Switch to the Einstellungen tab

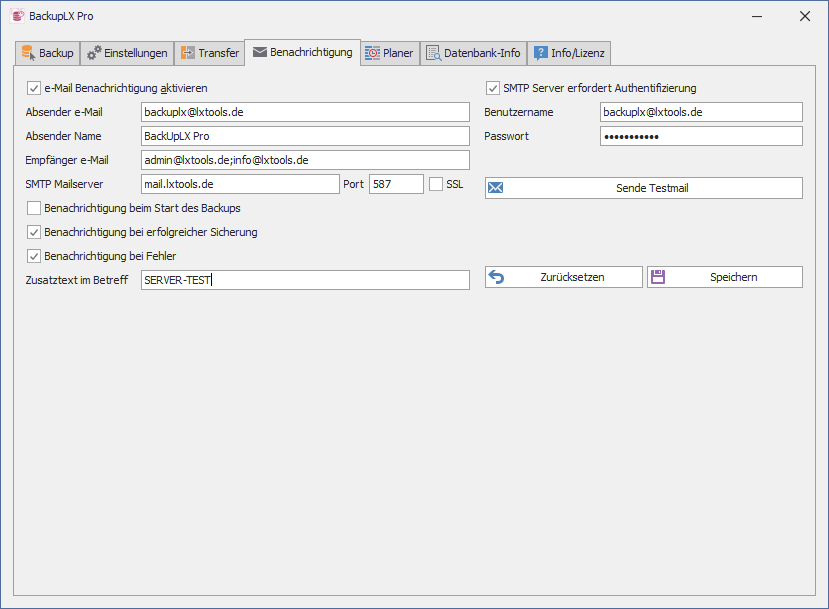coord(126,53)
